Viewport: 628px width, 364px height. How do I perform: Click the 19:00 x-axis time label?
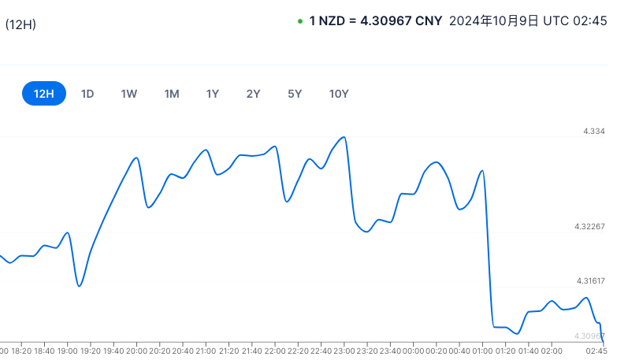coord(68,350)
